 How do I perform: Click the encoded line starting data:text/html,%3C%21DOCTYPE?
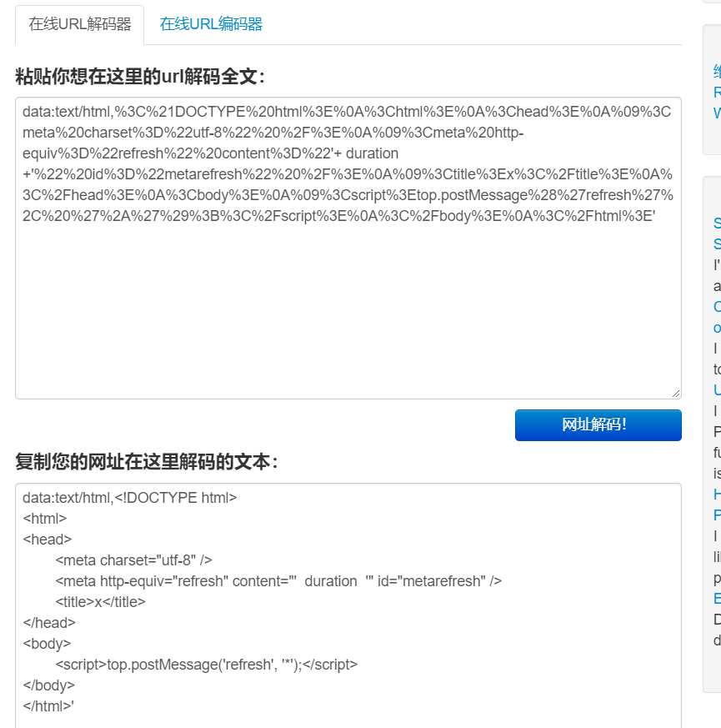click(347, 112)
